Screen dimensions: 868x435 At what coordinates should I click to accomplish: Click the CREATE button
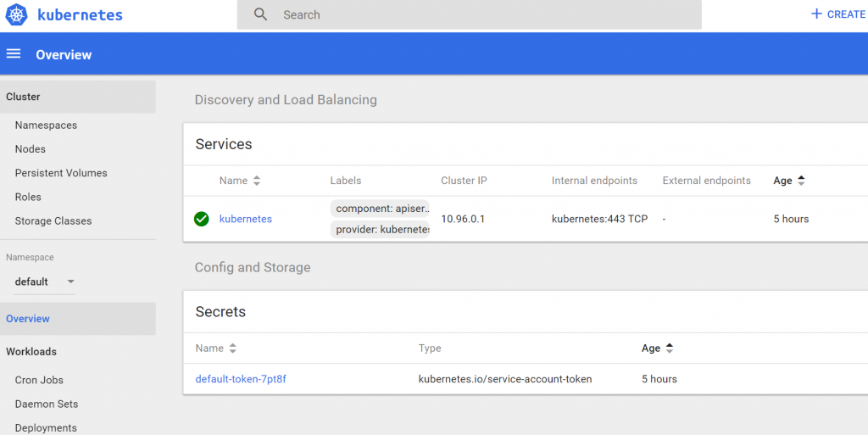point(838,14)
